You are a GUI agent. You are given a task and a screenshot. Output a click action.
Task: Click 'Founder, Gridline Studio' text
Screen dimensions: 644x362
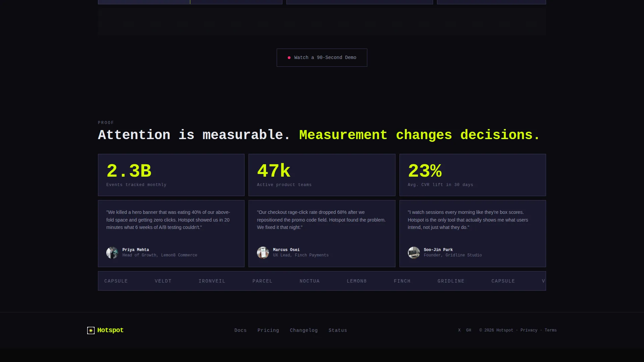click(x=452, y=255)
